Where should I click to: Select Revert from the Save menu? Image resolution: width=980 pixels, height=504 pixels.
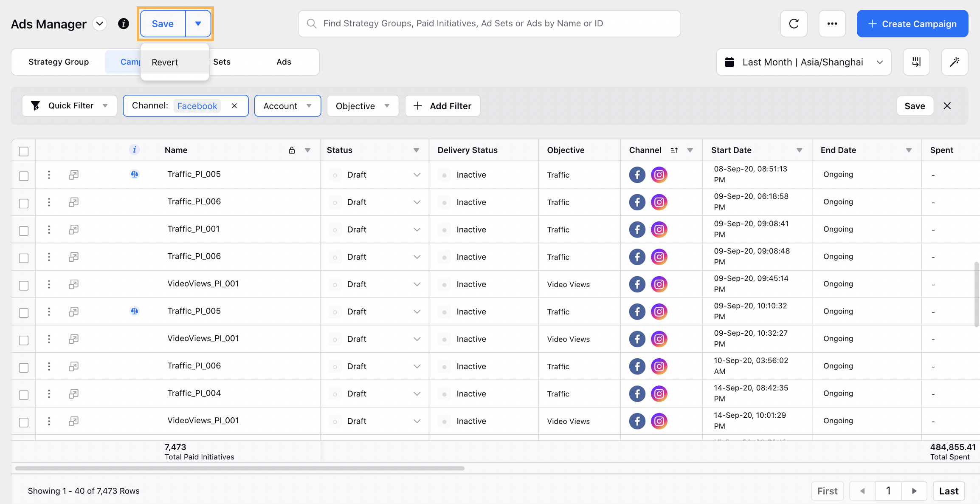(175, 62)
